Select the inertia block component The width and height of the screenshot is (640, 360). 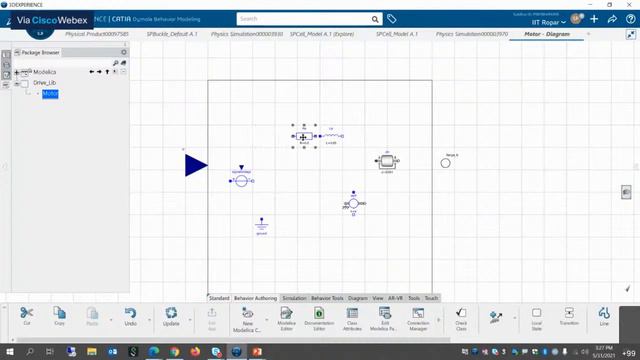387,161
